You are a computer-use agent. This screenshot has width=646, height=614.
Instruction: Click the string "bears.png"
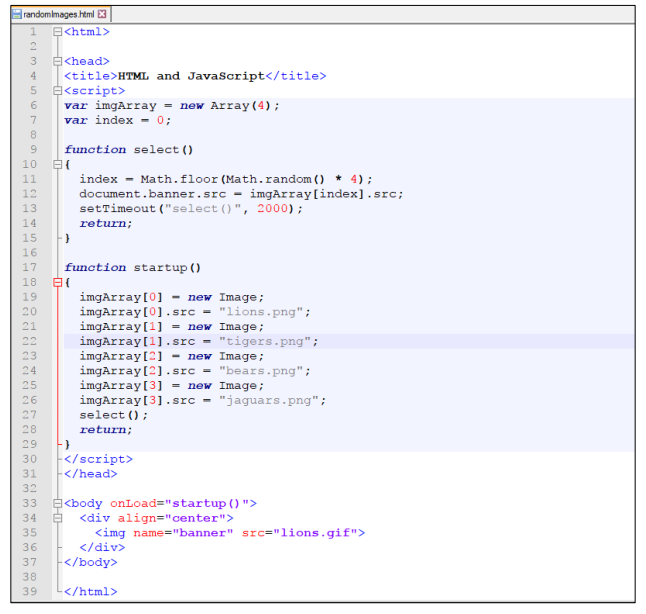[x=261, y=371]
